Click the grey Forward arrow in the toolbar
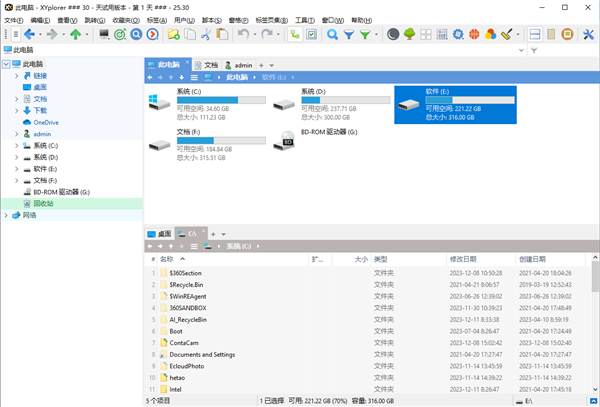Image resolution: width=600 pixels, height=407 pixels. (x=52, y=34)
